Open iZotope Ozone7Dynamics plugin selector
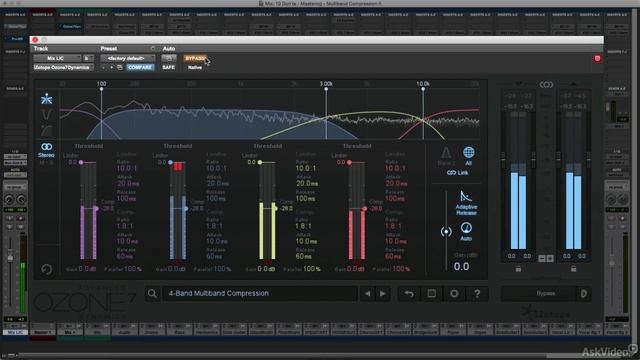640x360 pixels. coord(63,67)
